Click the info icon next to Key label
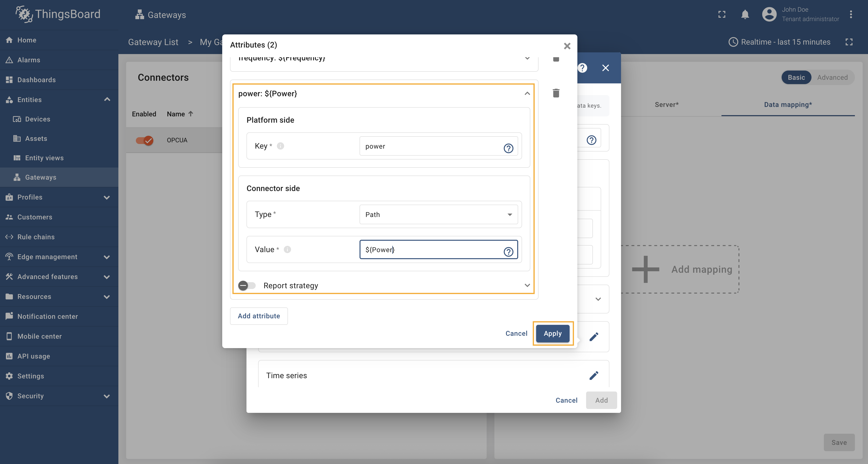This screenshot has height=464, width=868. (280, 146)
